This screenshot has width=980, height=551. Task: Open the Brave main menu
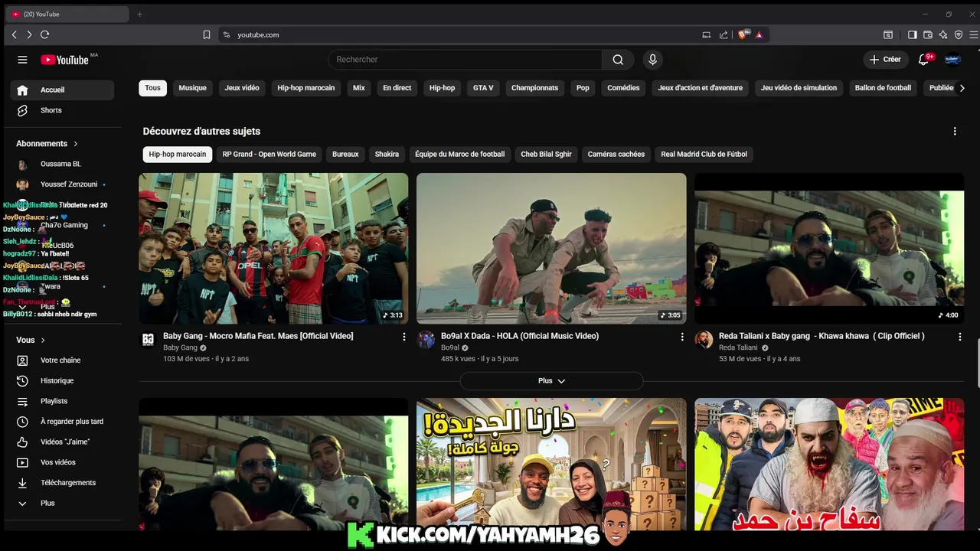pos(974,34)
